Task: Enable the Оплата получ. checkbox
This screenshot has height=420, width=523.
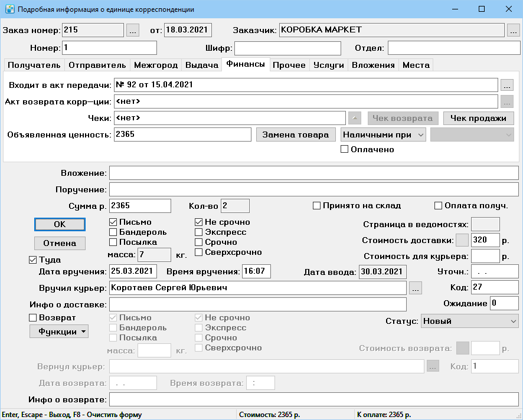Action: 438,206
